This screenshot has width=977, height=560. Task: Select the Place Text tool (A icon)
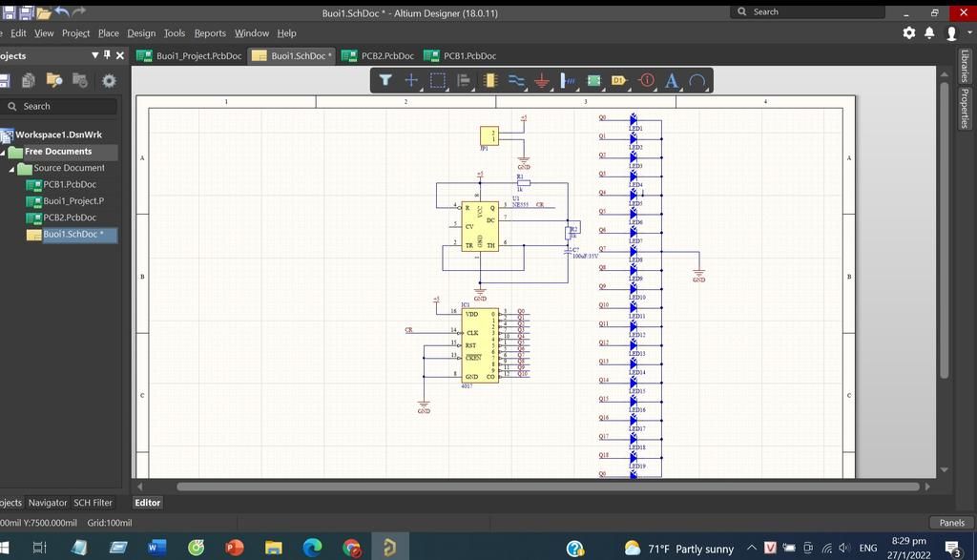tap(672, 80)
